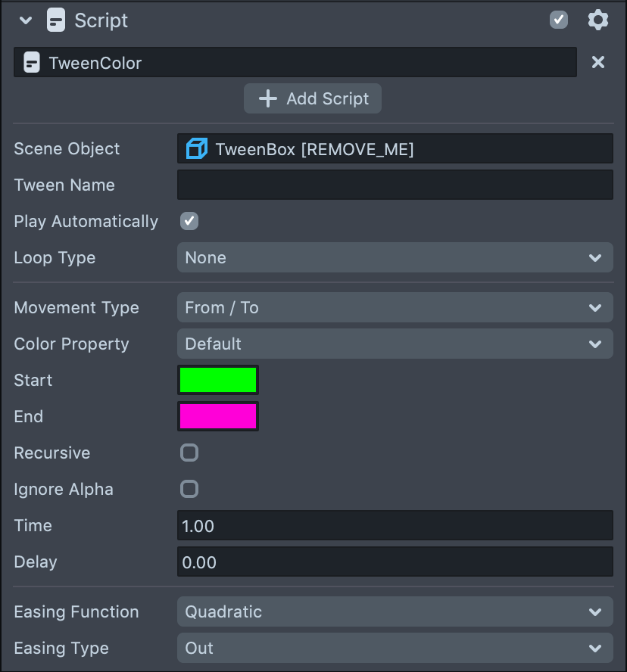Open the Script component settings gear
The height and width of the screenshot is (672, 627).
(597, 20)
